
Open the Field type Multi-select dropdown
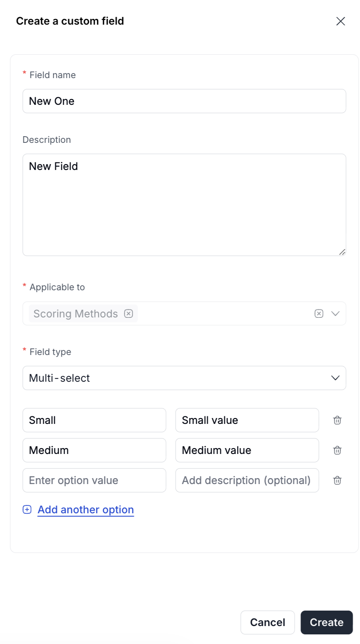184,378
